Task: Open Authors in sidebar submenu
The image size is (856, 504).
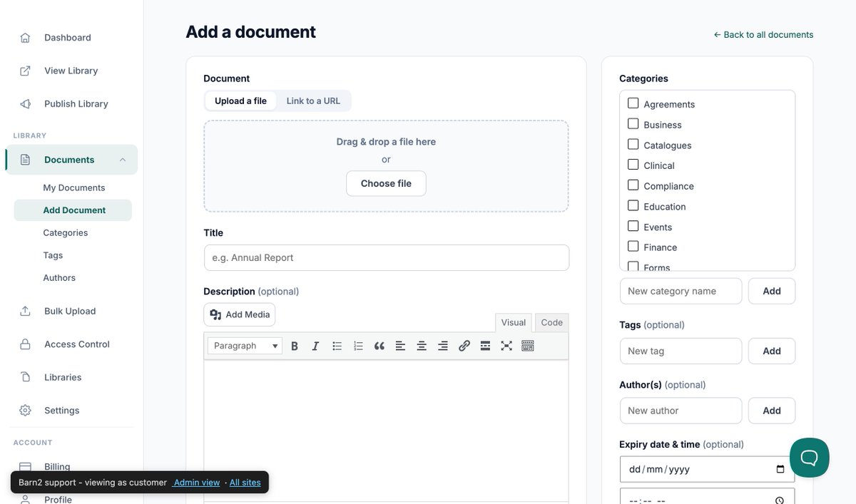Action: [59, 278]
